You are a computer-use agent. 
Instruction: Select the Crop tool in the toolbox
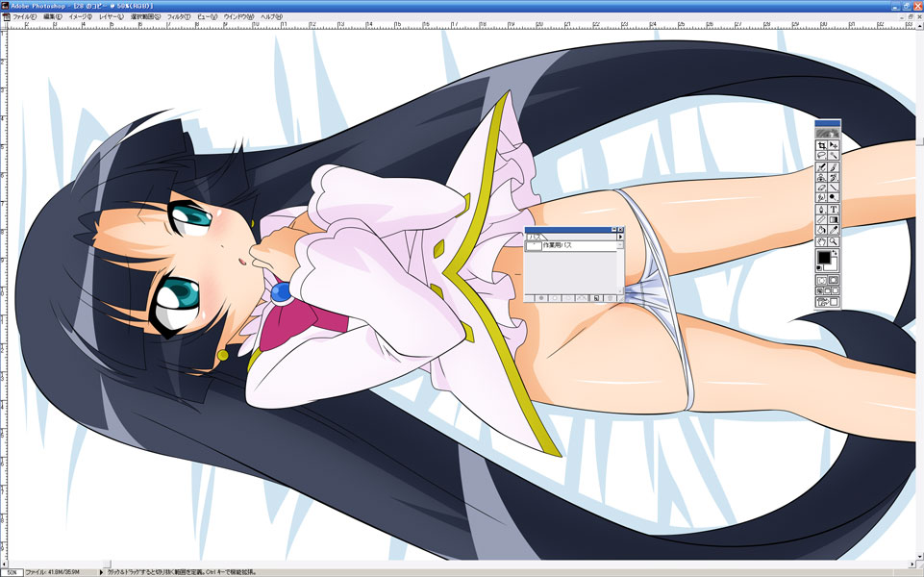tap(822, 145)
